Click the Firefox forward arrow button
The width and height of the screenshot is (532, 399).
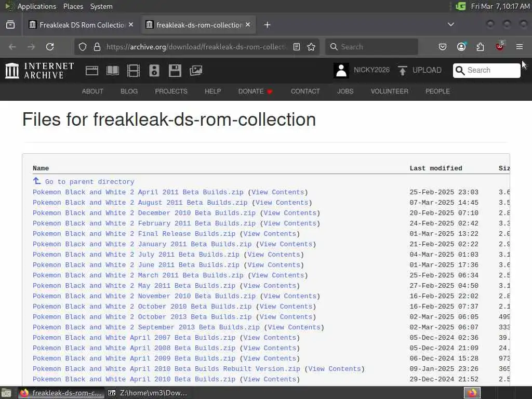pos(31,47)
